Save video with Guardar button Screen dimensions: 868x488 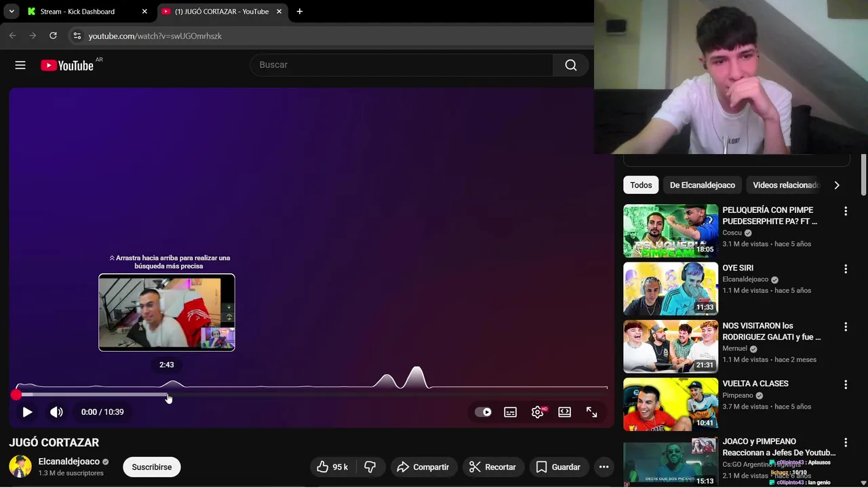pyautogui.click(x=559, y=467)
